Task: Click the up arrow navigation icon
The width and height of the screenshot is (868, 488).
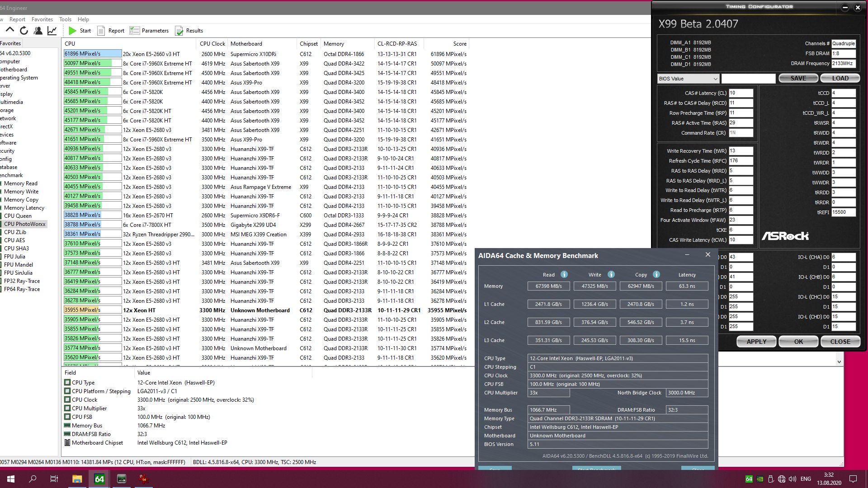Action: pyautogui.click(x=9, y=31)
